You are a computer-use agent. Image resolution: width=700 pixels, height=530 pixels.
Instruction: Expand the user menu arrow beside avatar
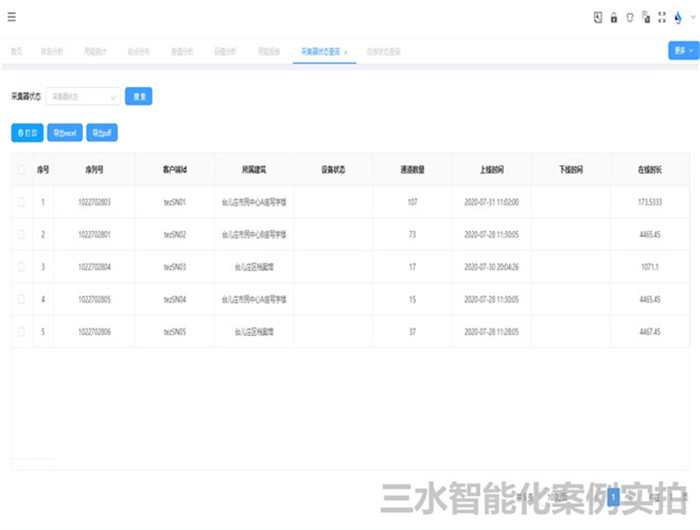tap(691, 17)
